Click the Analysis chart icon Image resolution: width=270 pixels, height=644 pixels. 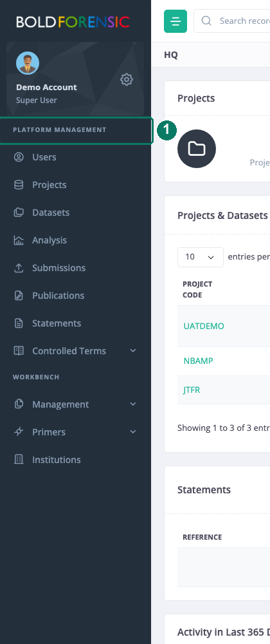click(19, 240)
